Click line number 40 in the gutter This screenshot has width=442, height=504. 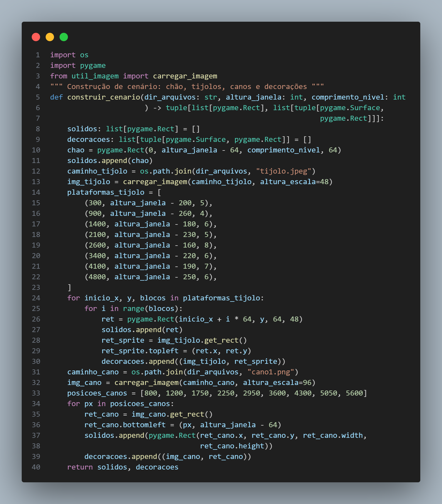pyautogui.click(x=36, y=467)
